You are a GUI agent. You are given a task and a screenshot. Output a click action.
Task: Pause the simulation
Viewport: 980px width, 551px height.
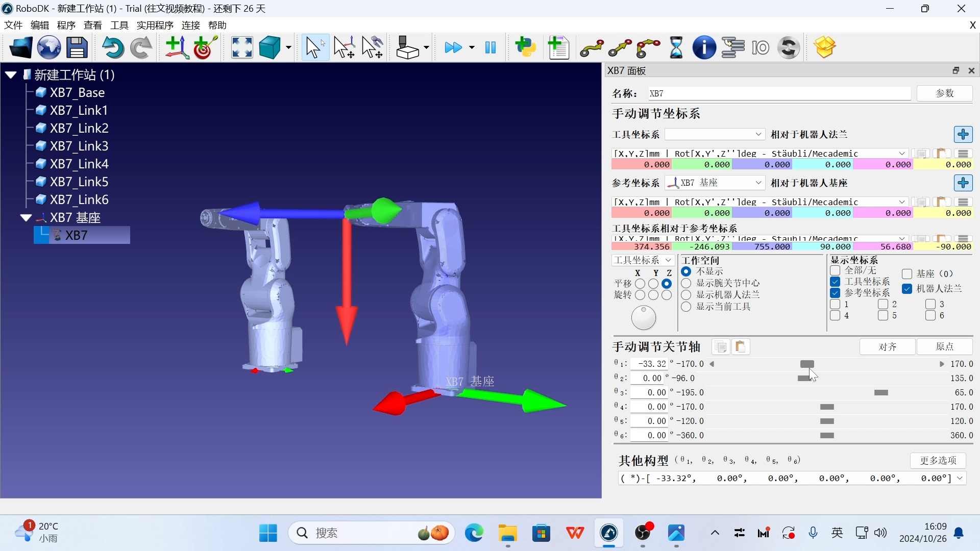(490, 47)
